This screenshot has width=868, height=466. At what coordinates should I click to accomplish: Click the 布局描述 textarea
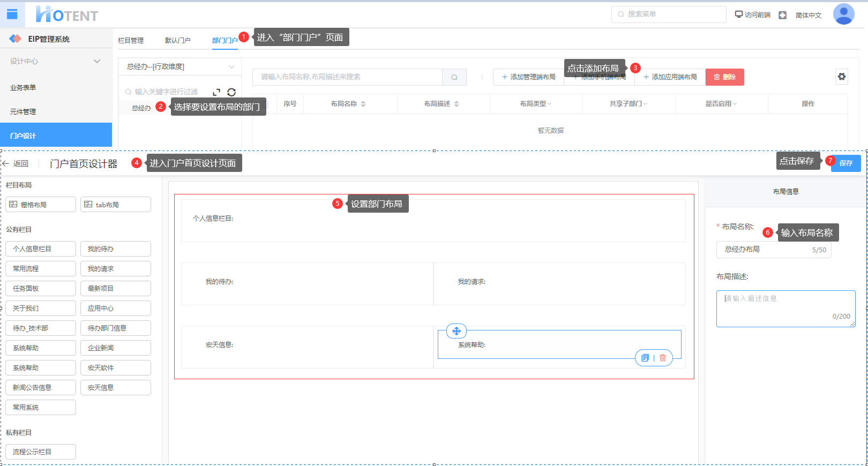point(785,309)
